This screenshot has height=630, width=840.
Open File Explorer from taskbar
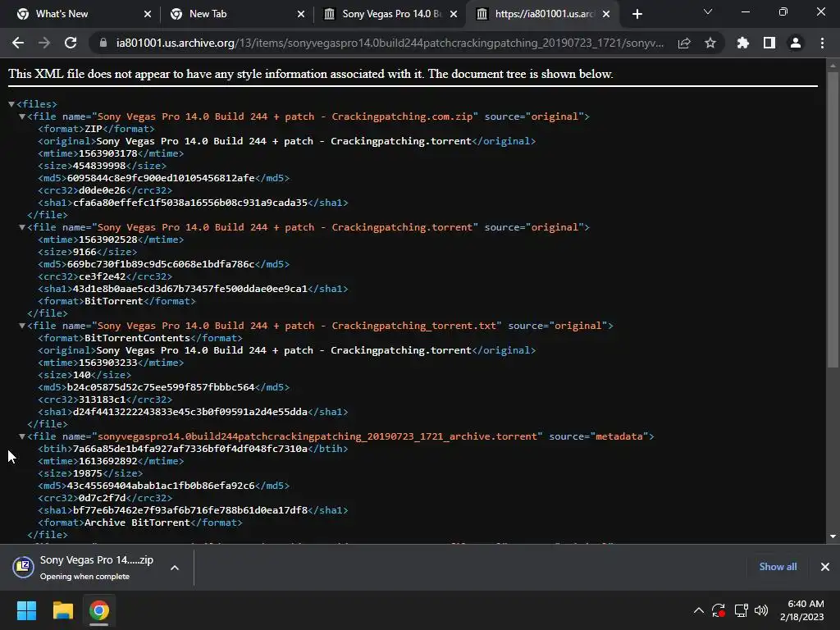62,610
